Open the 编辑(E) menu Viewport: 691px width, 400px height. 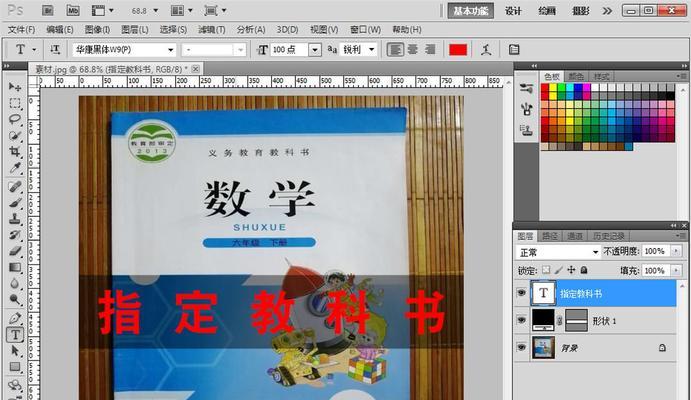tap(59, 30)
